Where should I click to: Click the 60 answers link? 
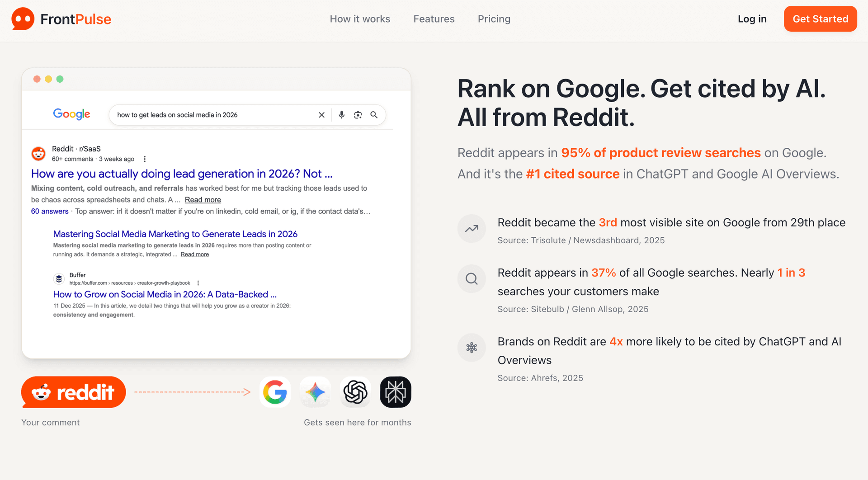click(x=50, y=211)
